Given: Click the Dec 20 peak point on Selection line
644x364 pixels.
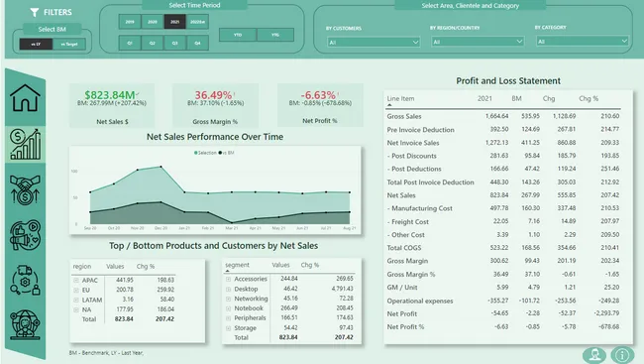Looking at the screenshot, I should click(x=161, y=167).
